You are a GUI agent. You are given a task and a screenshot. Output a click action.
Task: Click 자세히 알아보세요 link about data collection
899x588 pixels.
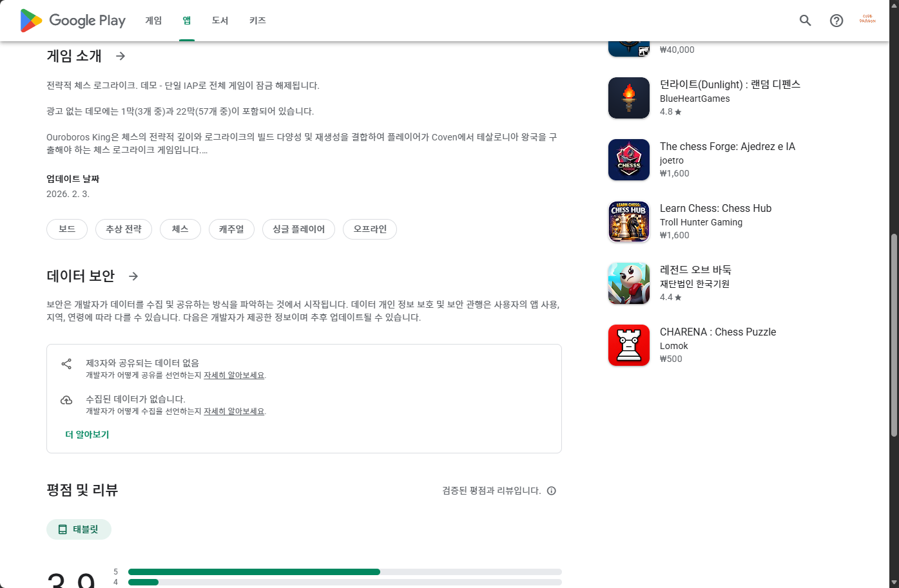[234, 412]
